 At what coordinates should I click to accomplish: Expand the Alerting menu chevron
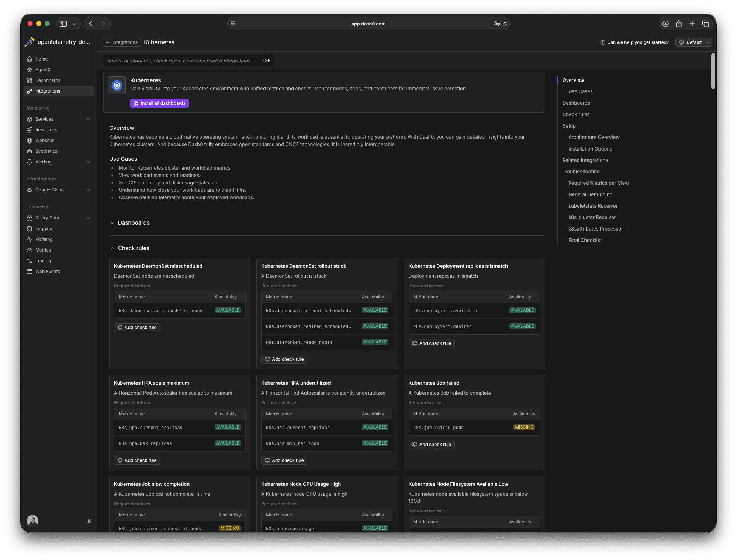[x=88, y=162]
